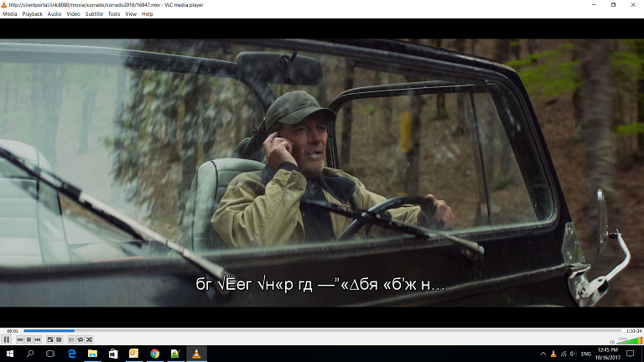This screenshot has width=644, height=362.
Task: Stop playback with the square stop button
Action: 29,339
